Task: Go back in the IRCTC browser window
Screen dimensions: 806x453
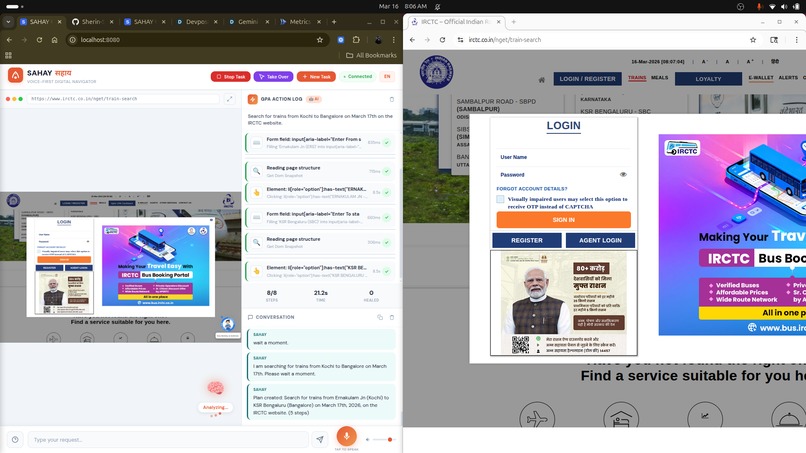Action: click(412, 40)
